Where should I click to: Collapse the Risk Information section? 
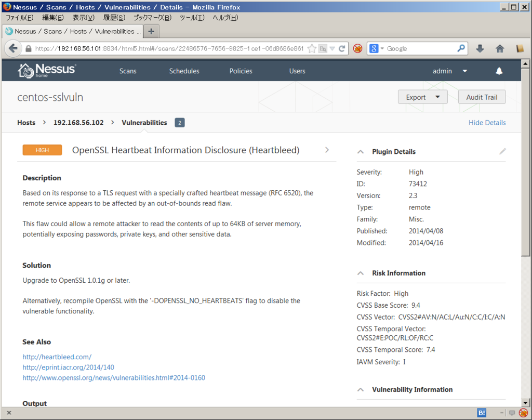point(361,273)
